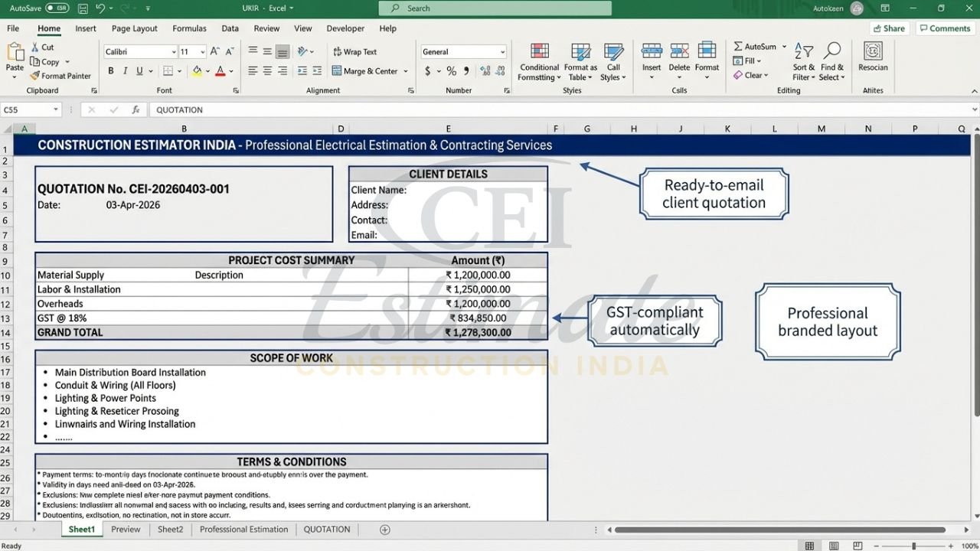Open the font size dropdown
The width and height of the screenshot is (980, 551).
point(202,52)
